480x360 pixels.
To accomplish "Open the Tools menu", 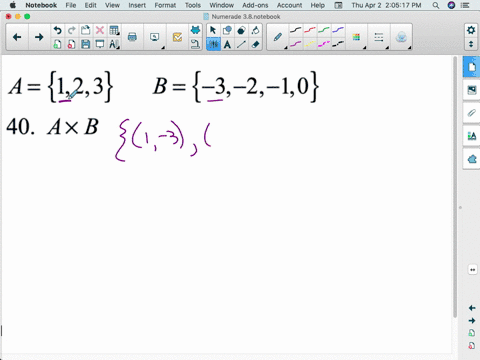I will [193, 5].
